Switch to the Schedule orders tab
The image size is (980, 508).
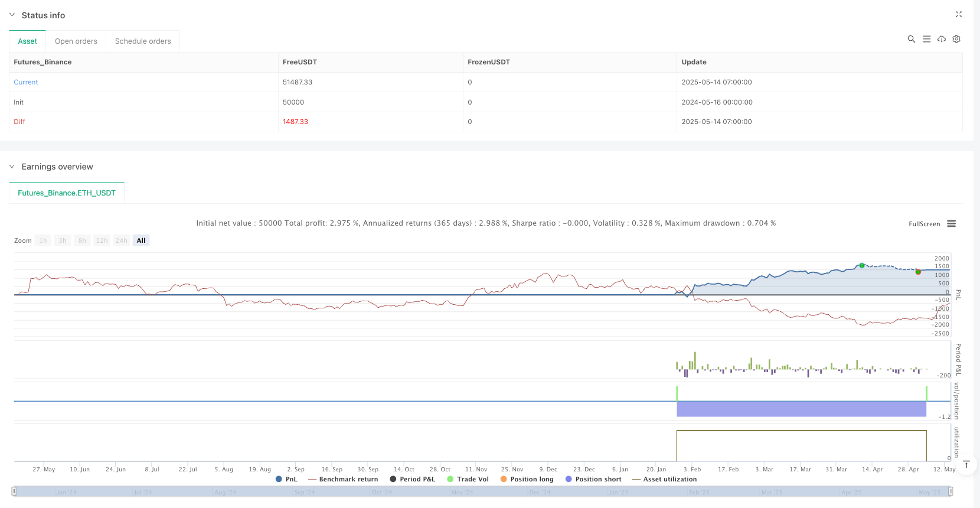143,41
